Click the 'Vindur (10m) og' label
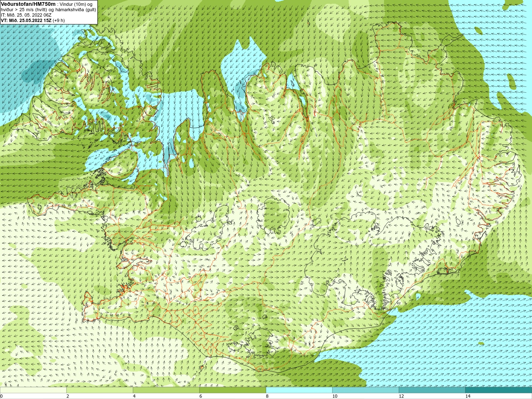Viewport: 532px width, 399px height. coord(76,4)
